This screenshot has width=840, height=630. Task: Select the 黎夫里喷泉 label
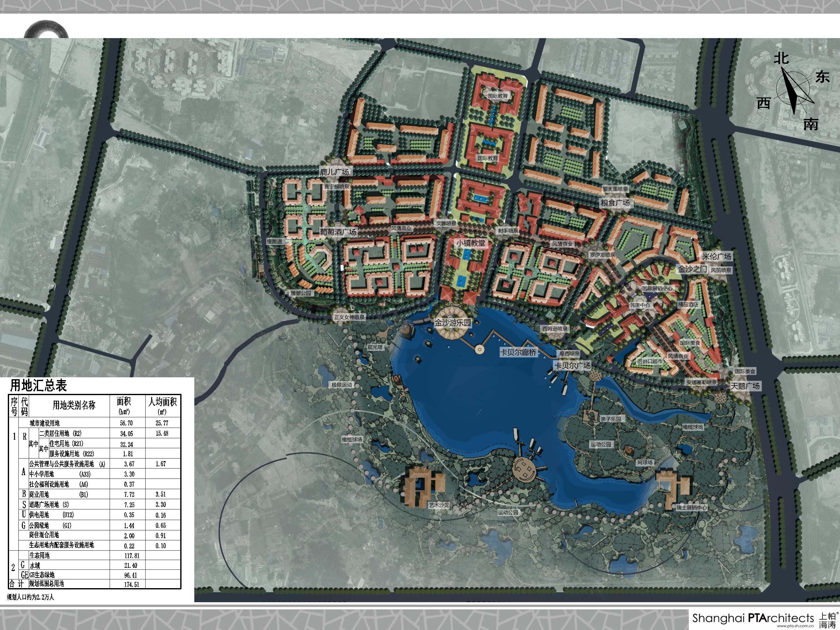coord(615,189)
